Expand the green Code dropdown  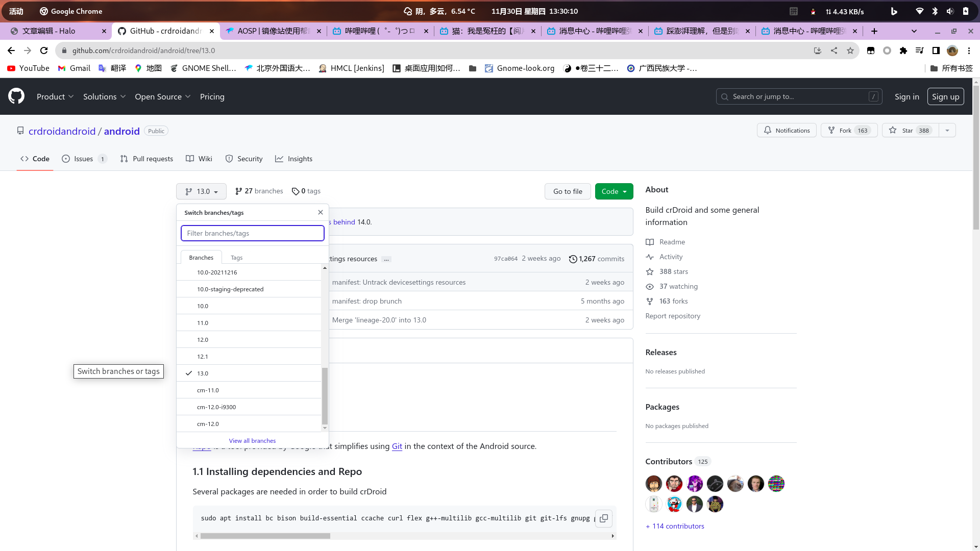[x=614, y=191]
